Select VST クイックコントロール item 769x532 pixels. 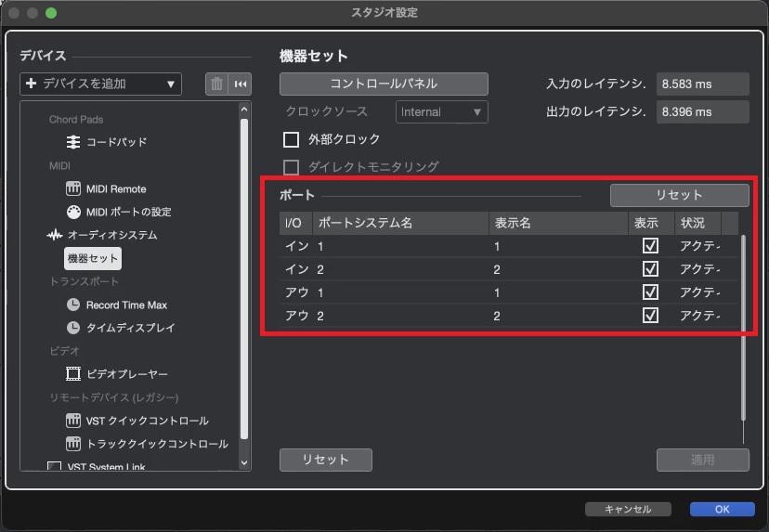[147, 421]
